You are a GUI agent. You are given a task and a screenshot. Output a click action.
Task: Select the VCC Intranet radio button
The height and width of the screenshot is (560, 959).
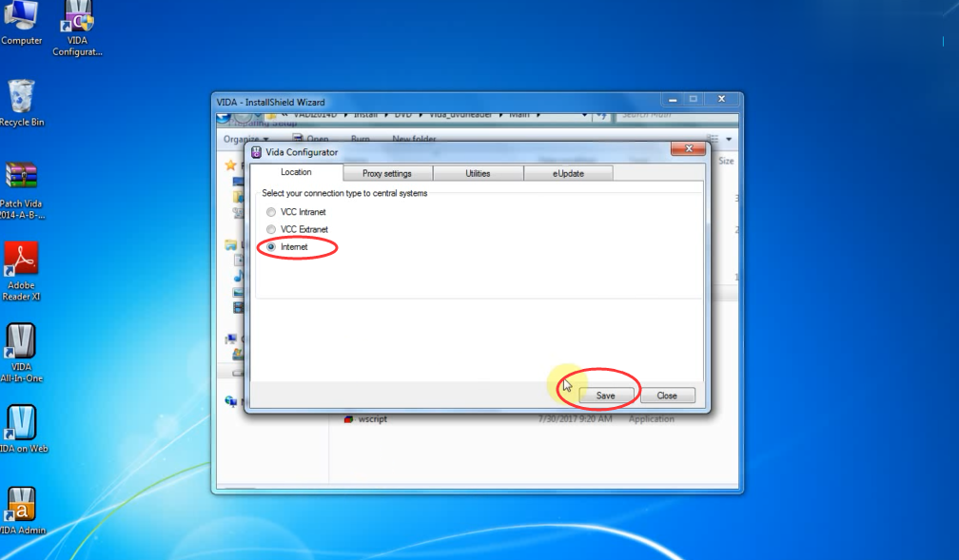tap(271, 212)
